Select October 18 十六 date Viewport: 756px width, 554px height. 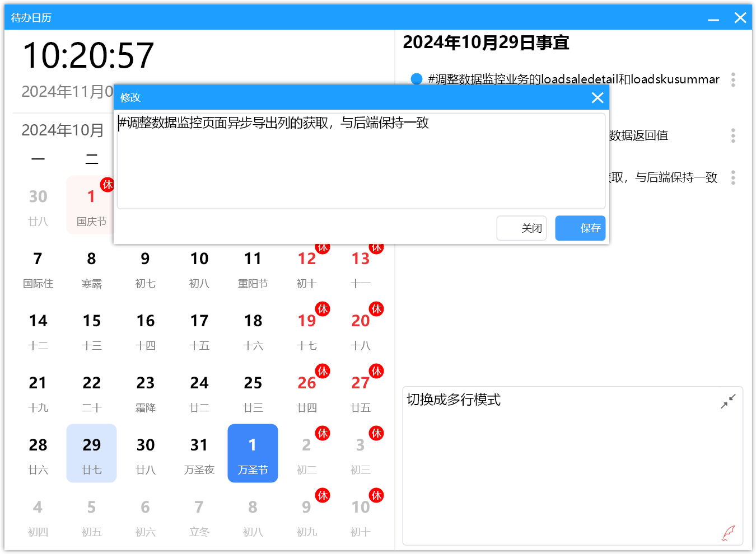pos(253,329)
